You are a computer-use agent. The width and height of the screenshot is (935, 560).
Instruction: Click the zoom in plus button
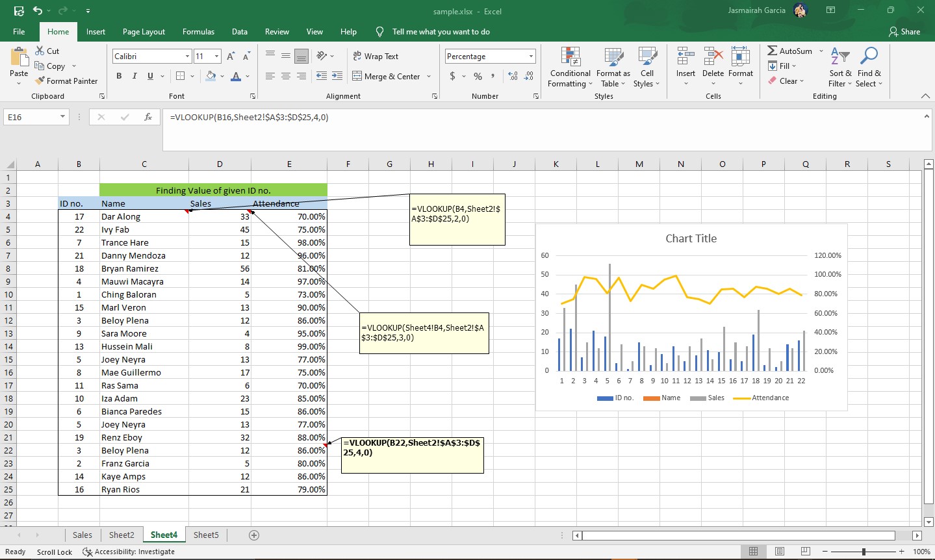pyautogui.click(x=902, y=552)
